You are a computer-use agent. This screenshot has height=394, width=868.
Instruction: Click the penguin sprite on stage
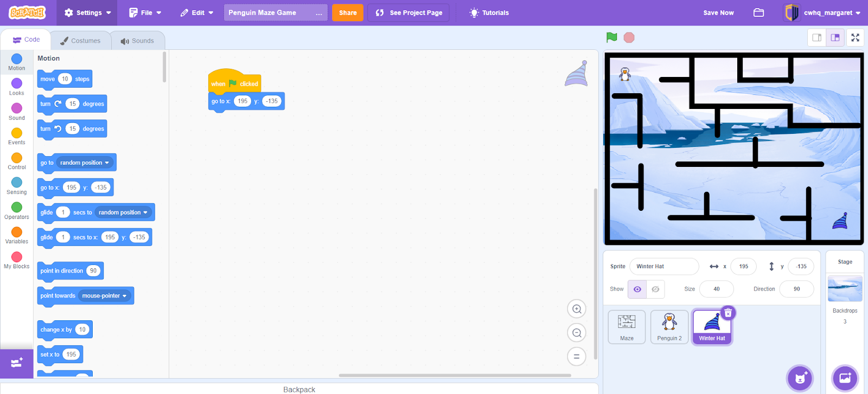click(625, 74)
